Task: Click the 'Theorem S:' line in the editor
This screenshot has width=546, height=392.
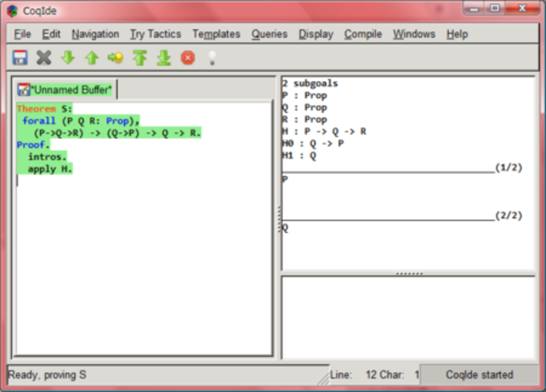Action: (45, 109)
